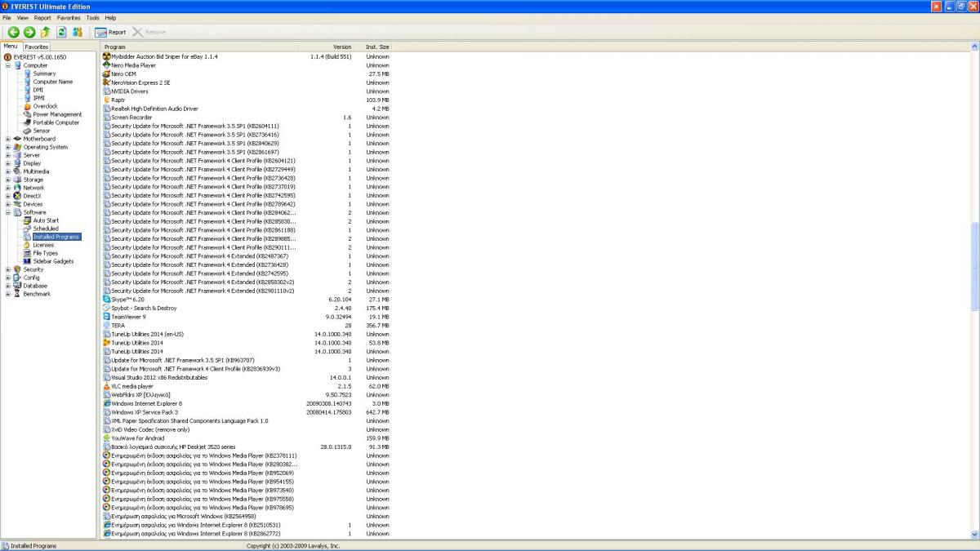Viewport: 980px width, 551px height.
Task: Select Licenses in the tree
Action: [43, 245]
